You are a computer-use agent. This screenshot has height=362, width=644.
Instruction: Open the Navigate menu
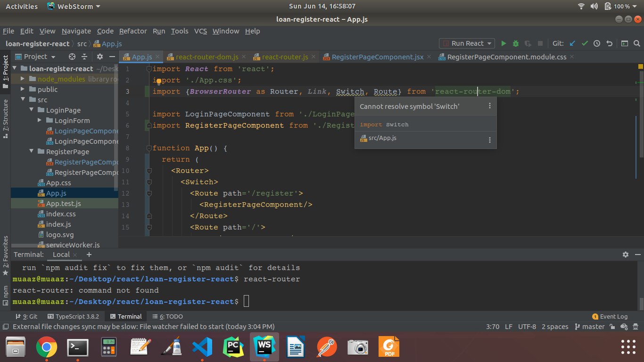(76, 31)
